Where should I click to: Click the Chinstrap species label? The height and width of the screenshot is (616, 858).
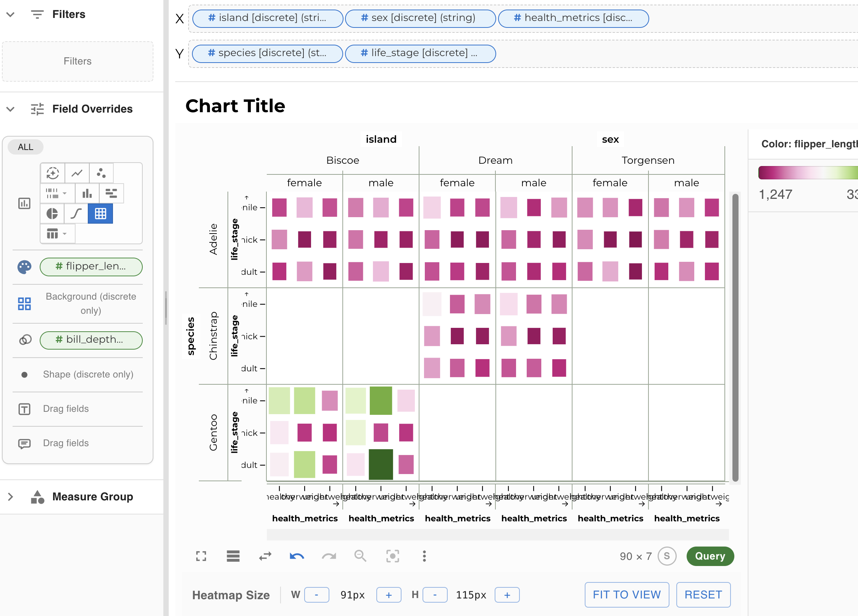click(x=213, y=336)
